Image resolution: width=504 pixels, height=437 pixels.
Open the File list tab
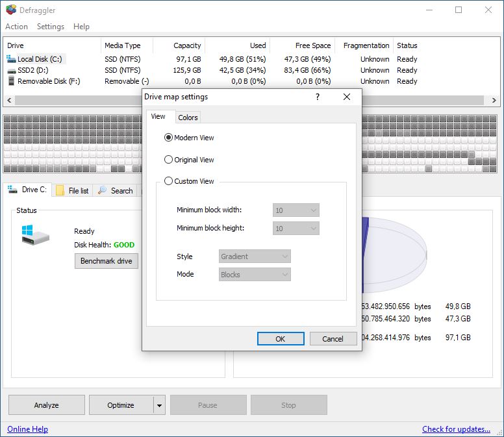73,190
